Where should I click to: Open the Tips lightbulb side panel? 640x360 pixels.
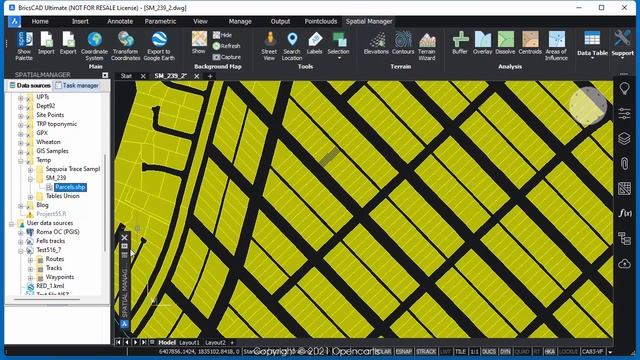point(624,89)
